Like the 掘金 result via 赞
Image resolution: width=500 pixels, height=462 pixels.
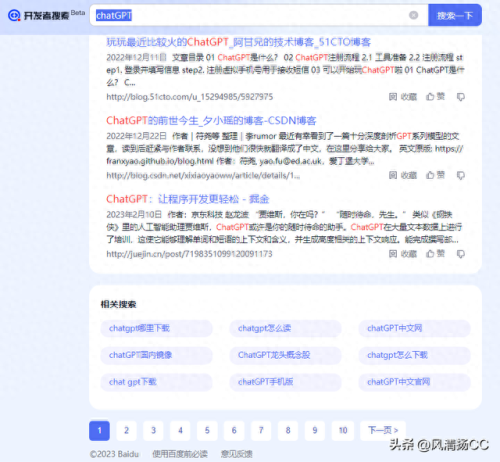pos(435,254)
